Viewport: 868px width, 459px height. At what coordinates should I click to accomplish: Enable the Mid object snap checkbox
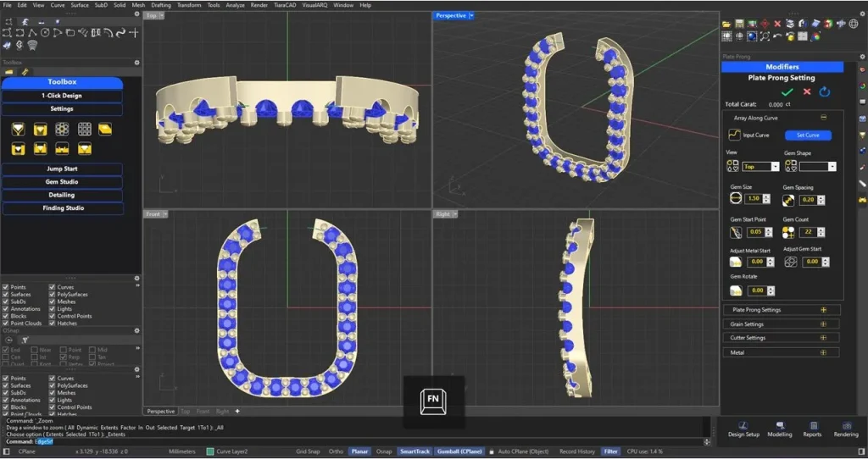tap(93, 349)
